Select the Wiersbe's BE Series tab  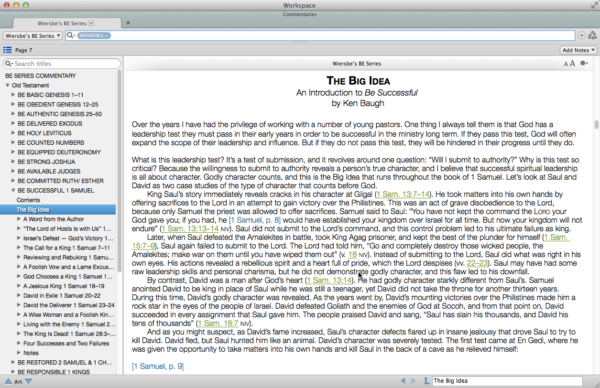(x=67, y=23)
